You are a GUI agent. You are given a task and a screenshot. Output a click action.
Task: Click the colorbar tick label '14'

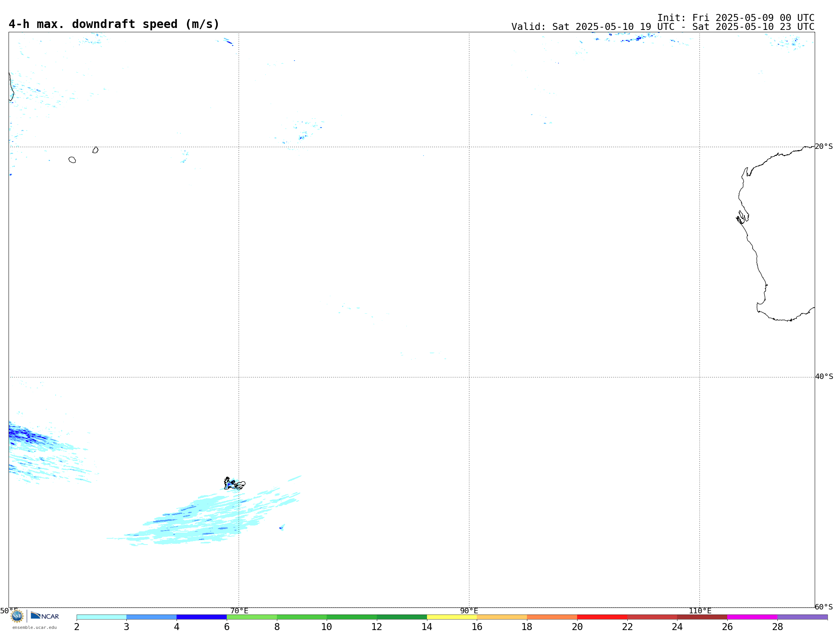[x=427, y=627]
